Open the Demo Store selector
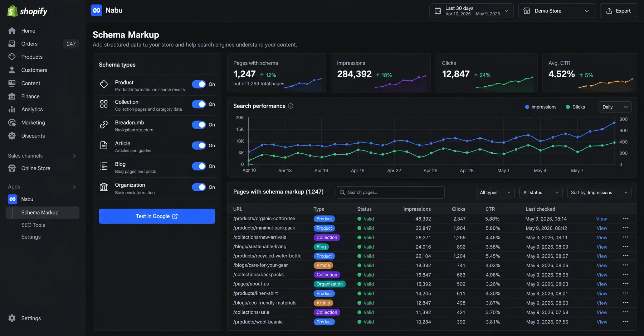 (x=557, y=11)
